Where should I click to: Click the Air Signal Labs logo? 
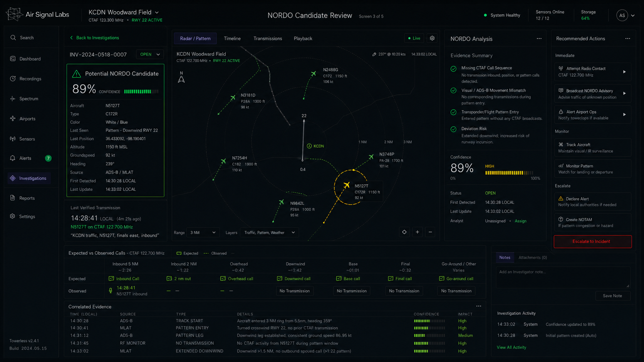(x=37, y=15)
